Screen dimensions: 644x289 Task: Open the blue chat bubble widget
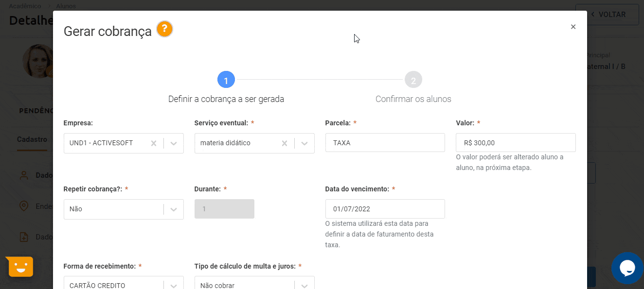627,268
